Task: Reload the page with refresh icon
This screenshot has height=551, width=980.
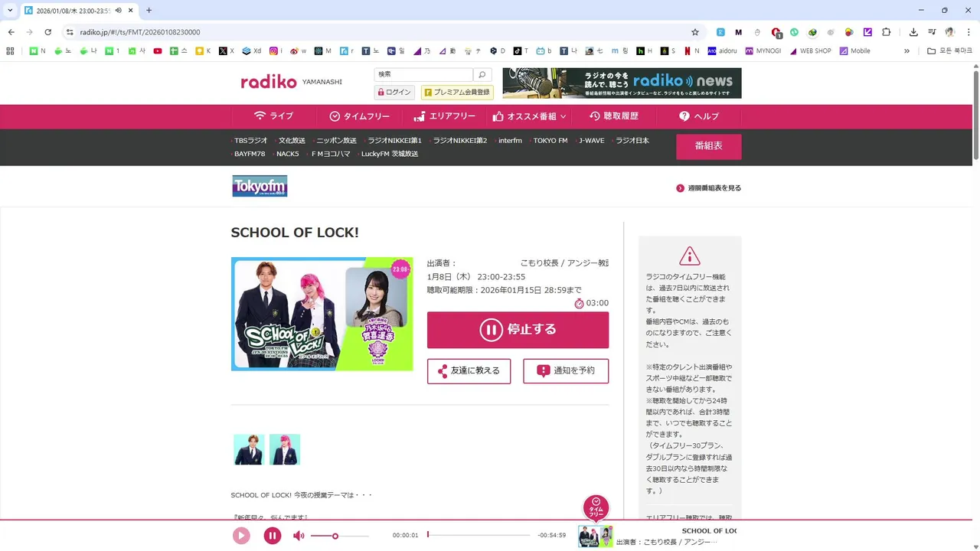Action: 47,32
